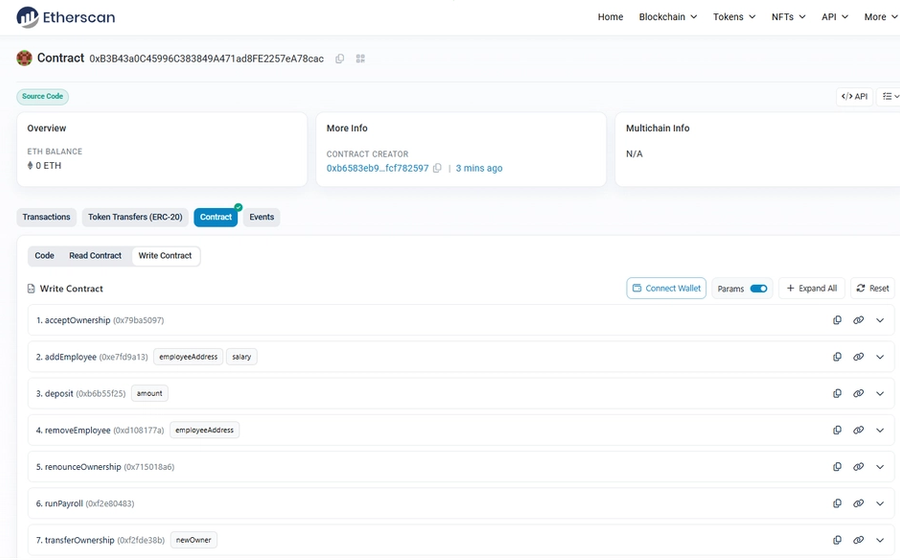Viewport: 900px width, 560px height.
Task: Copy the contract address
Action: 340,59
